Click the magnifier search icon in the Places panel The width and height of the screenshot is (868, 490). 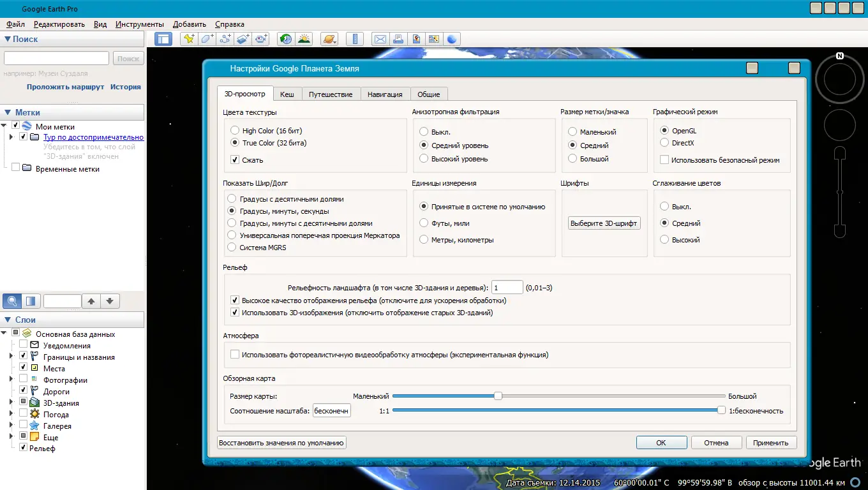pyautogui.click(x=12, y=301)
